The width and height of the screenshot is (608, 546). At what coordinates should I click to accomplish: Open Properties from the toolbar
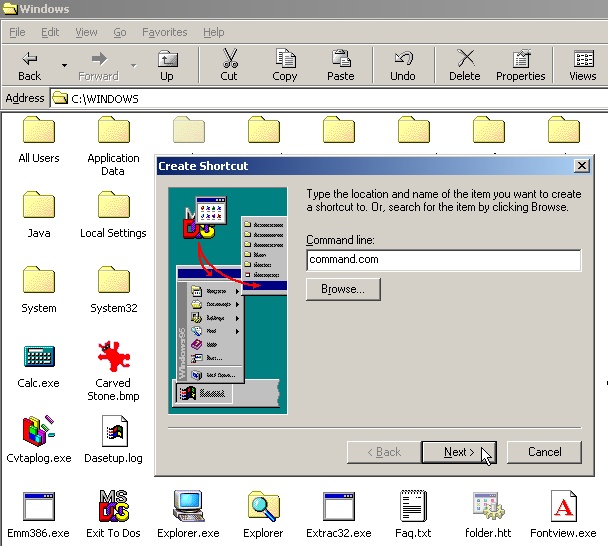(x=521, y=65)
